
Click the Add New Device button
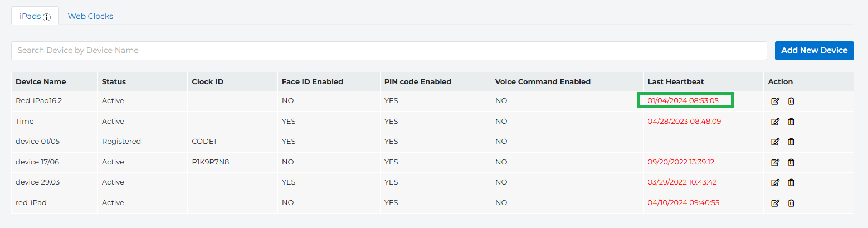coord(814,50)
